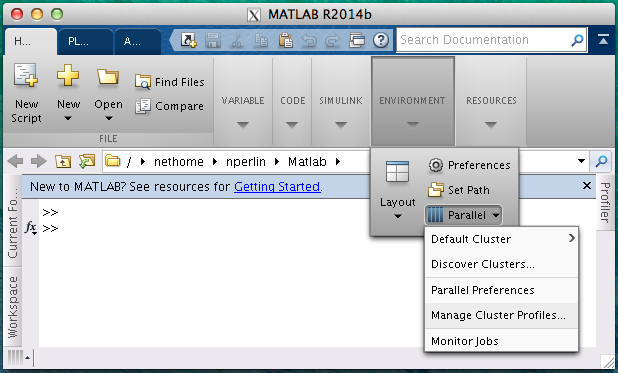
Task: Click the Copy icon in toolbar
Action: point(261,40)
